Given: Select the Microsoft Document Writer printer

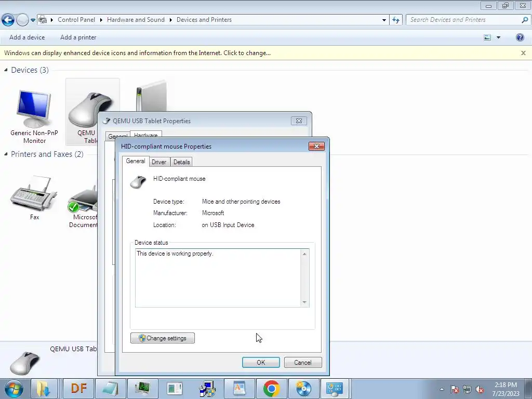Looking at the screenshot, I should 83,206.
